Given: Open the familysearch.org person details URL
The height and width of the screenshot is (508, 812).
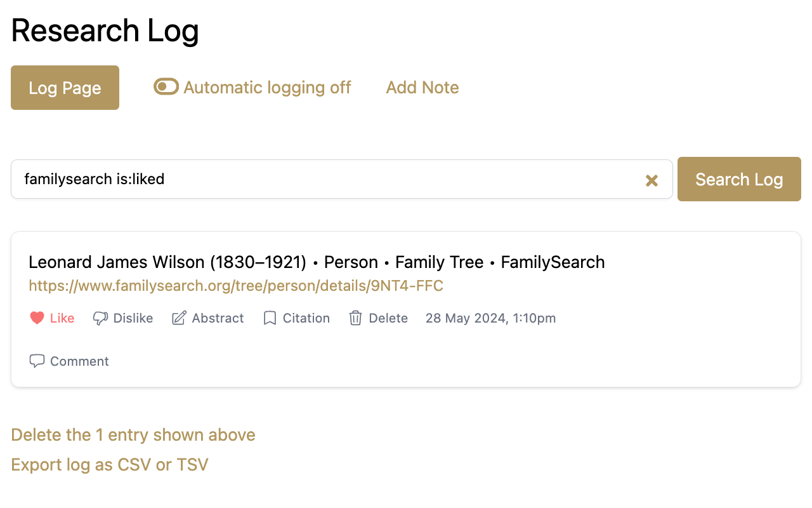Looking at the screenshot, I should (x=236, y=286).
